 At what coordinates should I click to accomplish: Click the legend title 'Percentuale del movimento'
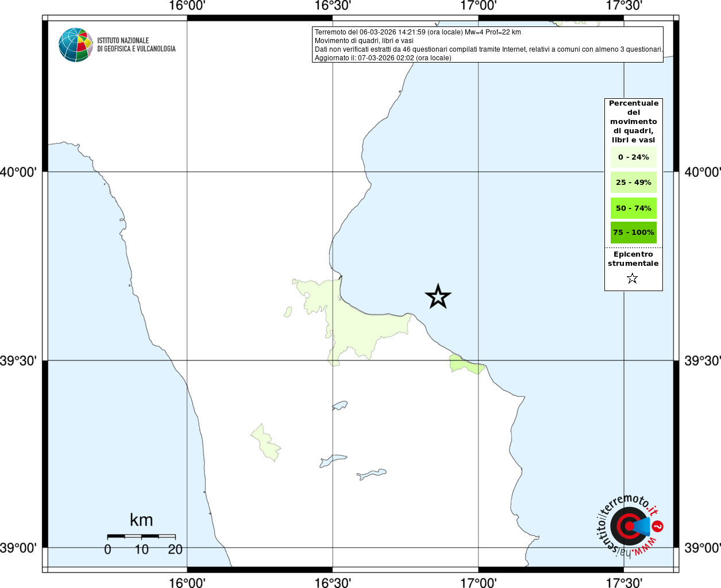tap(634, 121)
